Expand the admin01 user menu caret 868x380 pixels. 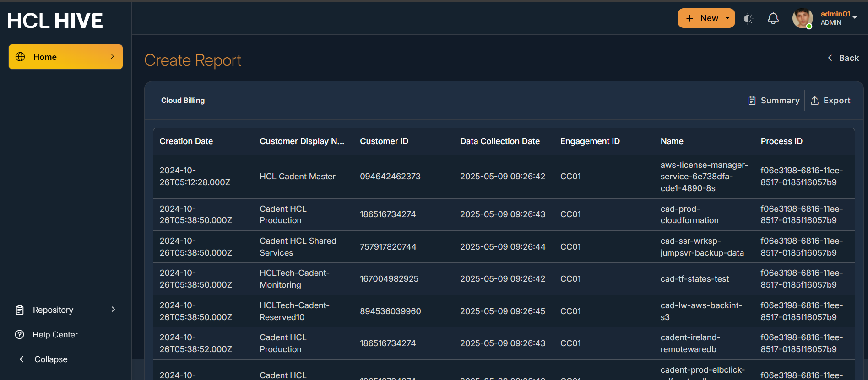point(855,17)
